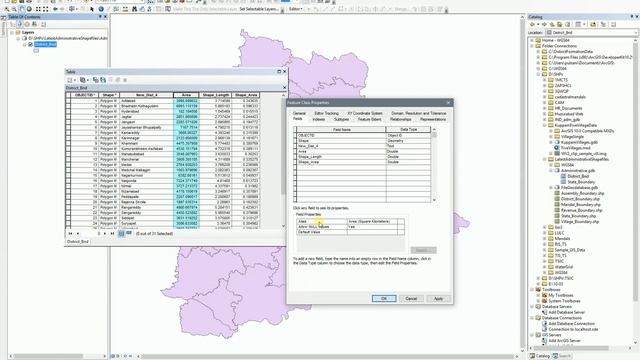Show all records view button

(x=121, y=233)
